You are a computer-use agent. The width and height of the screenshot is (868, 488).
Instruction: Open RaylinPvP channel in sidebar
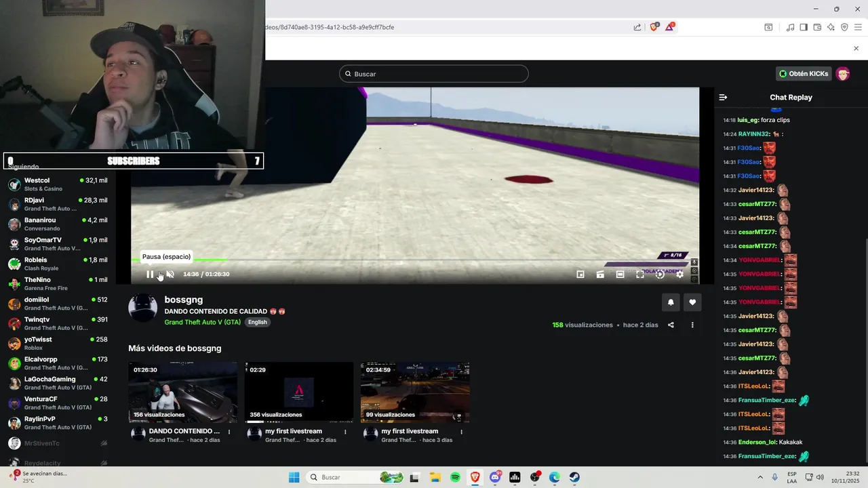tap(57, 423)
